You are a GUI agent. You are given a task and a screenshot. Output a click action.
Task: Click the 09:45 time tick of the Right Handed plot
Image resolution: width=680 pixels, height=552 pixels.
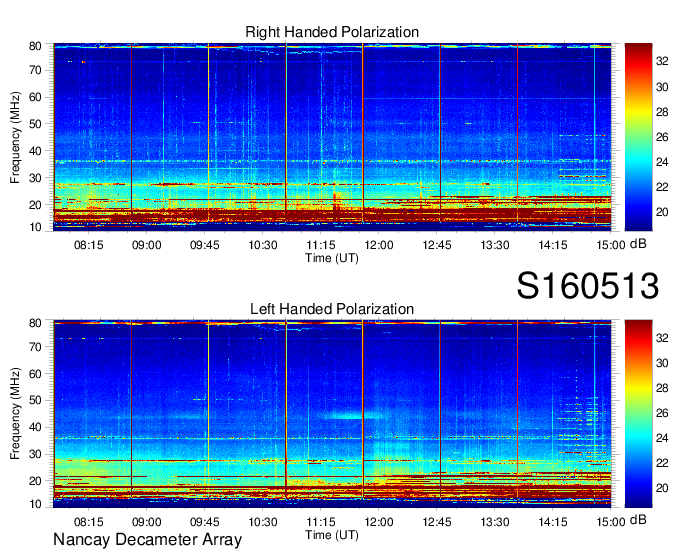click(205, 245)
